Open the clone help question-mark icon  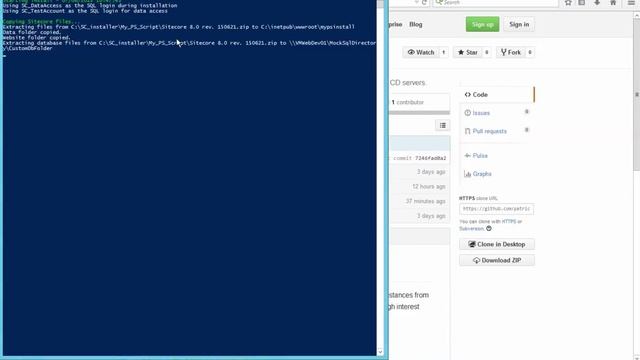pos(489,229)
